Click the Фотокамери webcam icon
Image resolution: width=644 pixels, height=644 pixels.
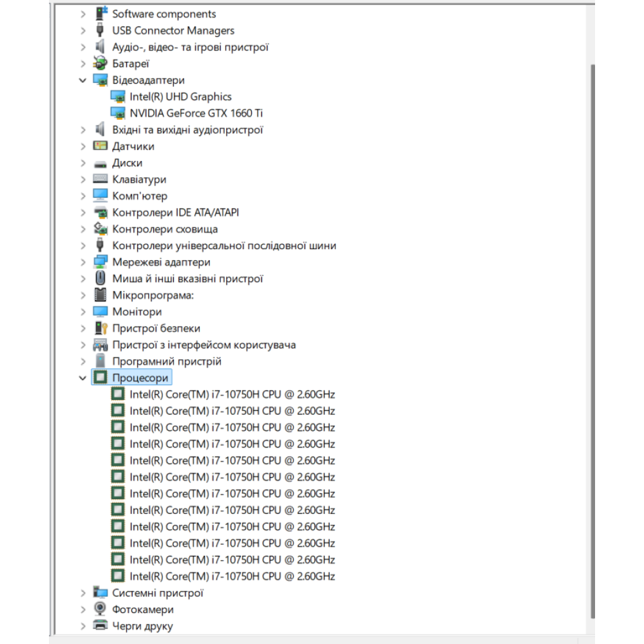(x=100, y=609)
